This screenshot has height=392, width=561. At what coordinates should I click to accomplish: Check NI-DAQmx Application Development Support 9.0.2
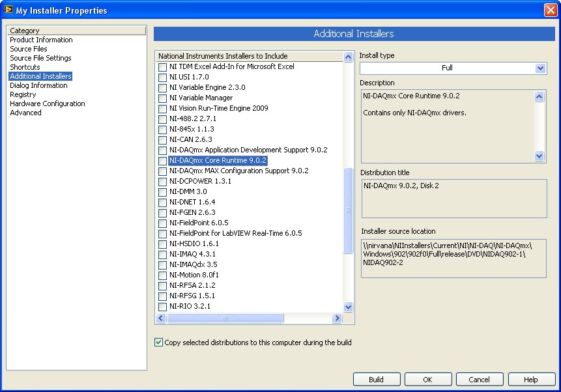click(162, 150)
